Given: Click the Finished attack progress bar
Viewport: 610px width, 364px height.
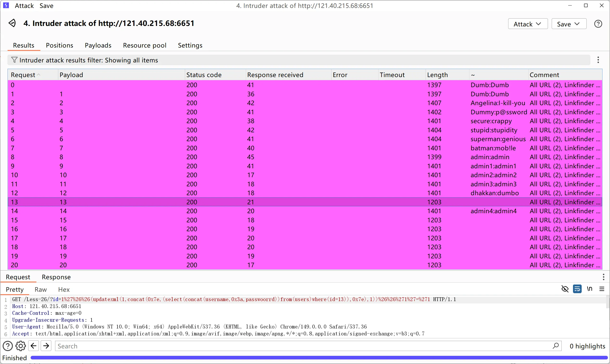Looking at the screenshot, I should pos(319,358).
